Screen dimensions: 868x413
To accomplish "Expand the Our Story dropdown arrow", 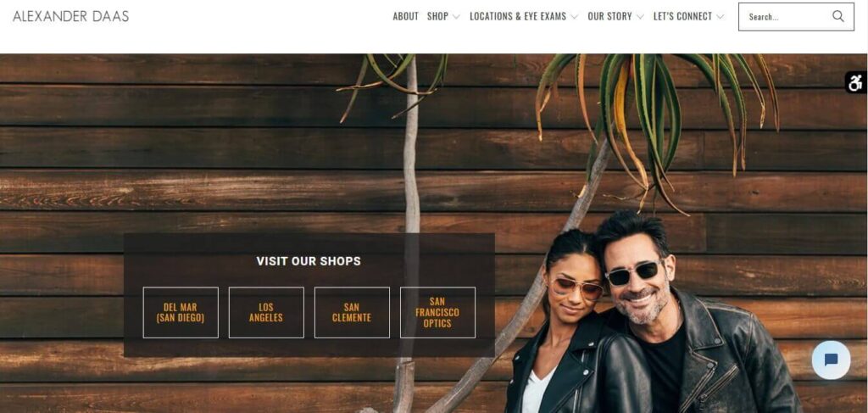I will click(640, 17).
